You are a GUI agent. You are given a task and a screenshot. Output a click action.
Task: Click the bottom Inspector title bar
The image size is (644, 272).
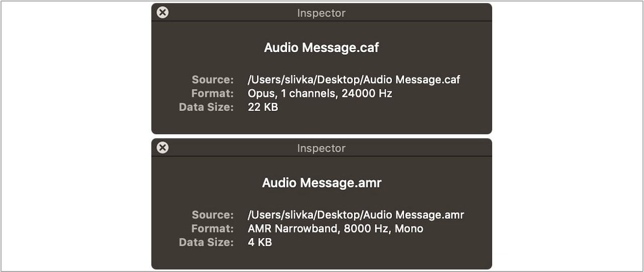pyautogui.click(x=321, y=148)
